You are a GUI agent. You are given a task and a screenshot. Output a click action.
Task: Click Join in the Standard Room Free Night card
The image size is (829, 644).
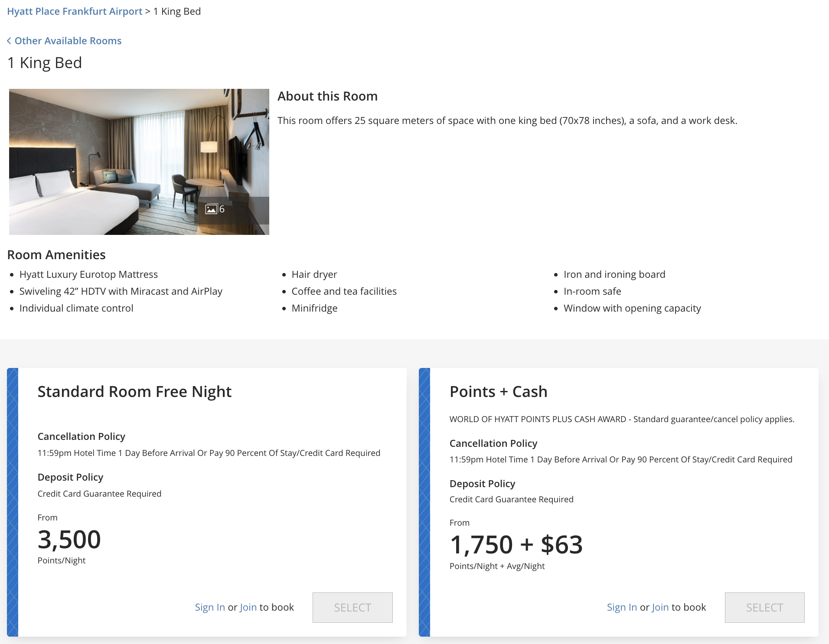pyautogui.click(x=247, y=607)
